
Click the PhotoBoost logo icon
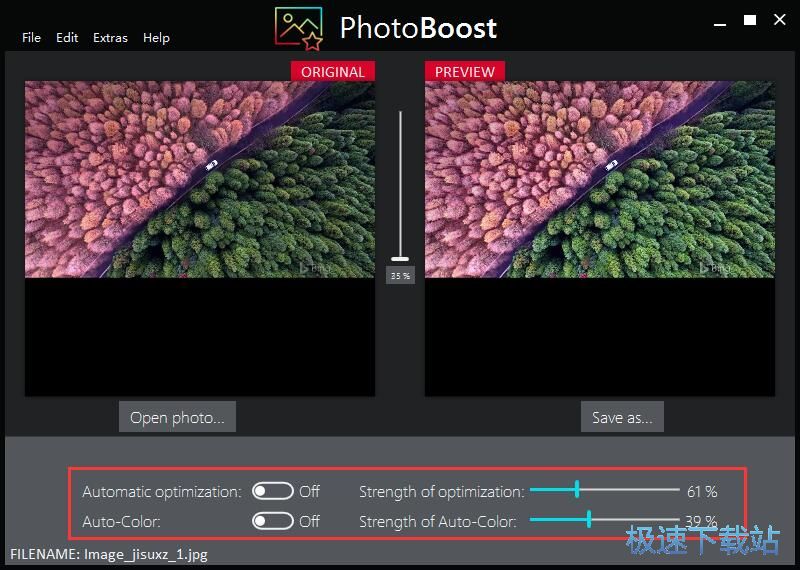click(x=298, y=29)
